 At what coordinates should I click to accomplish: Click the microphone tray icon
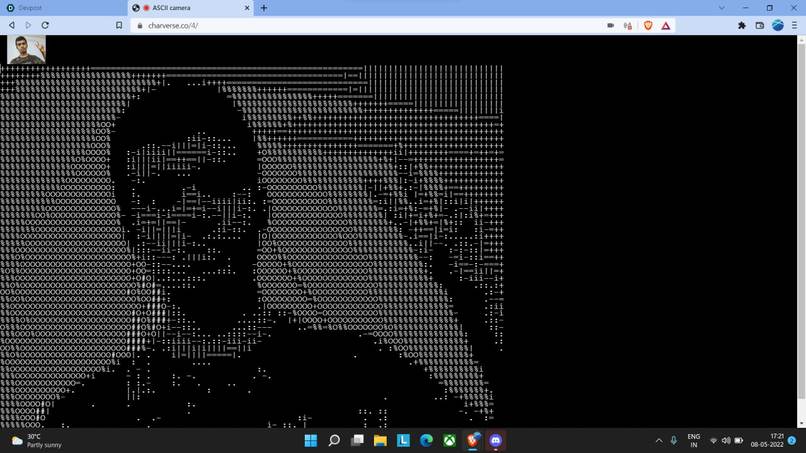[x=674, y=441]
